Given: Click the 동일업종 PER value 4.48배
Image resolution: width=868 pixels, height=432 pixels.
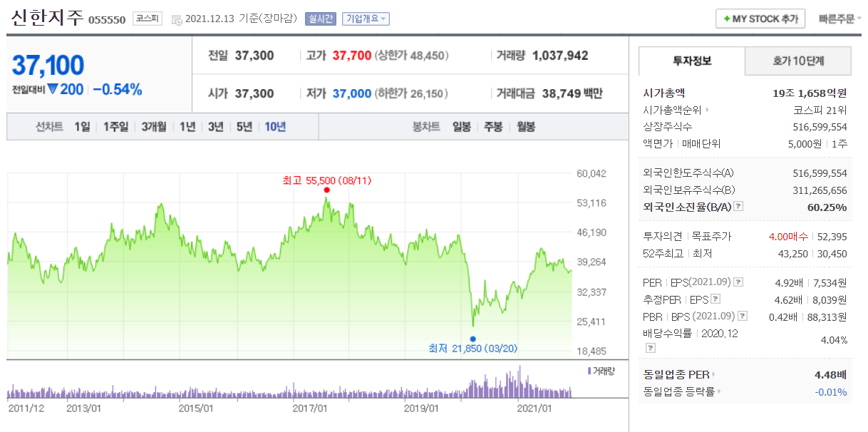Looking at the screenshot, I should (x=830, y=374).
